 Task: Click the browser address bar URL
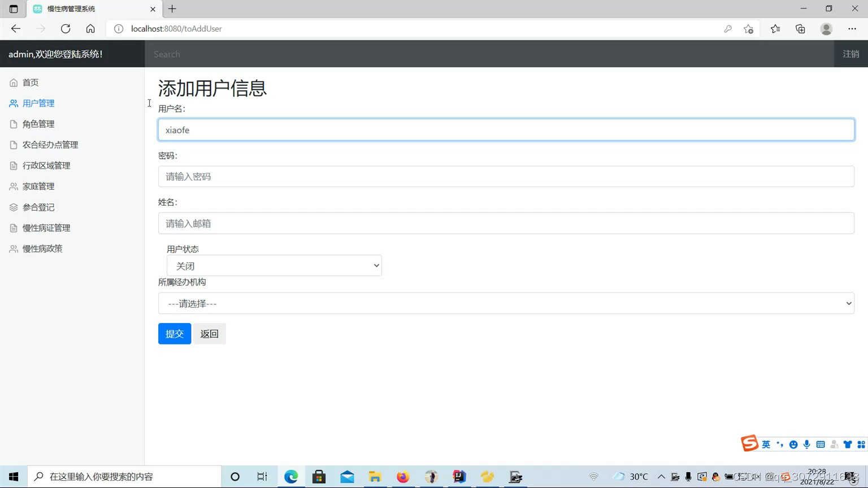tap(176, 29)
